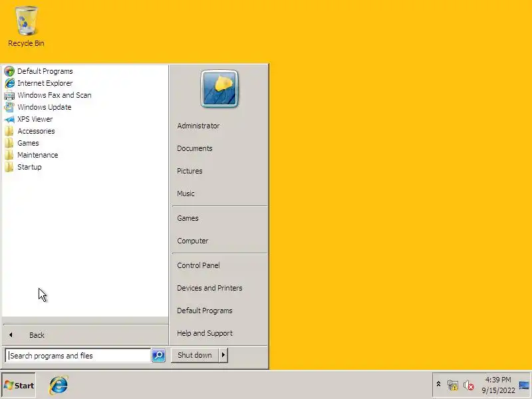Click the "Internet Explorer" text in programs list
Viewport: 532px width, 399px height.
45,83
